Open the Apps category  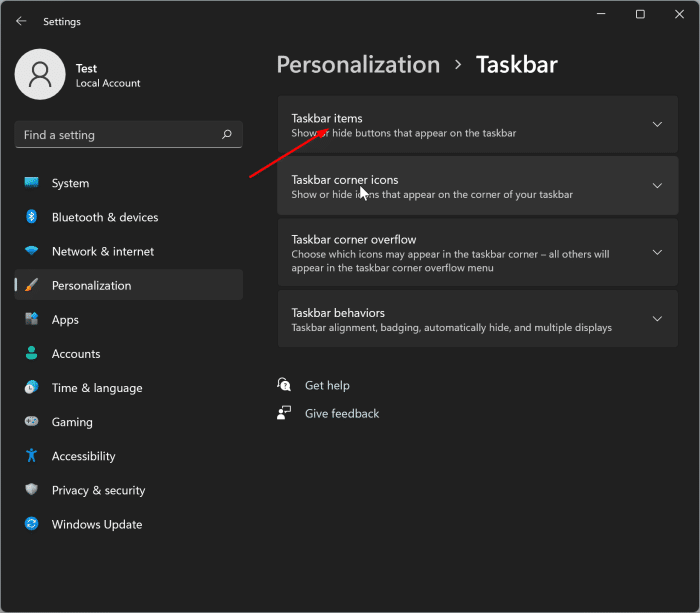(x=129, y=319)
